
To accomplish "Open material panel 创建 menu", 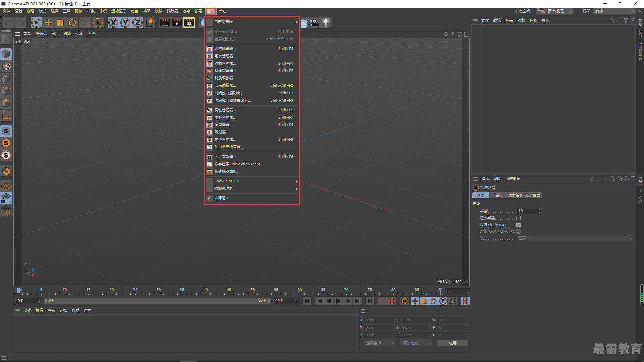I will coord(27,310).
